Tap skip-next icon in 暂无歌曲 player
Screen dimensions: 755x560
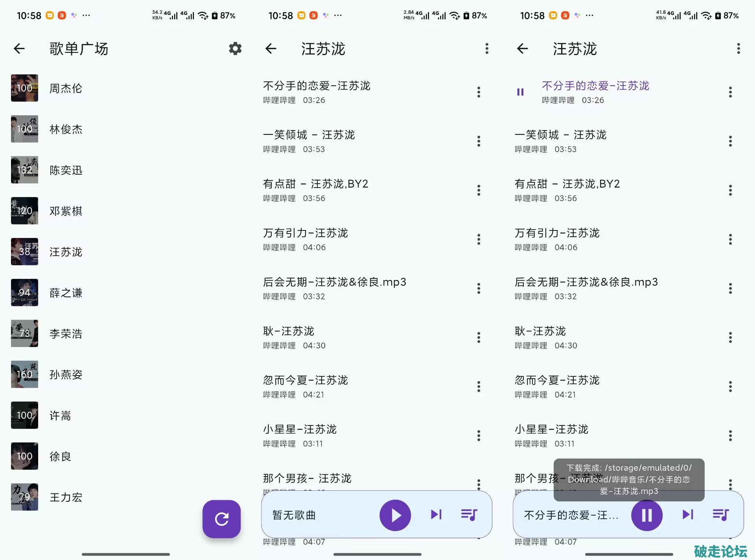coord(436,514)
